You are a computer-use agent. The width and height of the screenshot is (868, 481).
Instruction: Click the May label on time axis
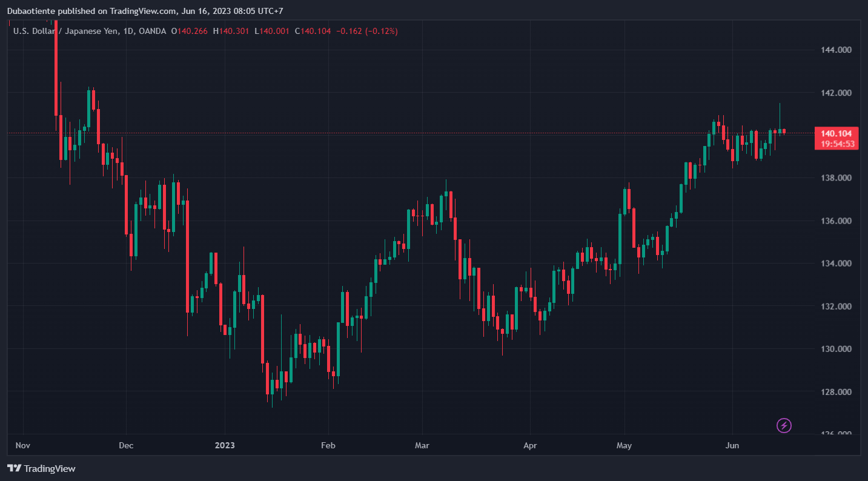(624, 446)
